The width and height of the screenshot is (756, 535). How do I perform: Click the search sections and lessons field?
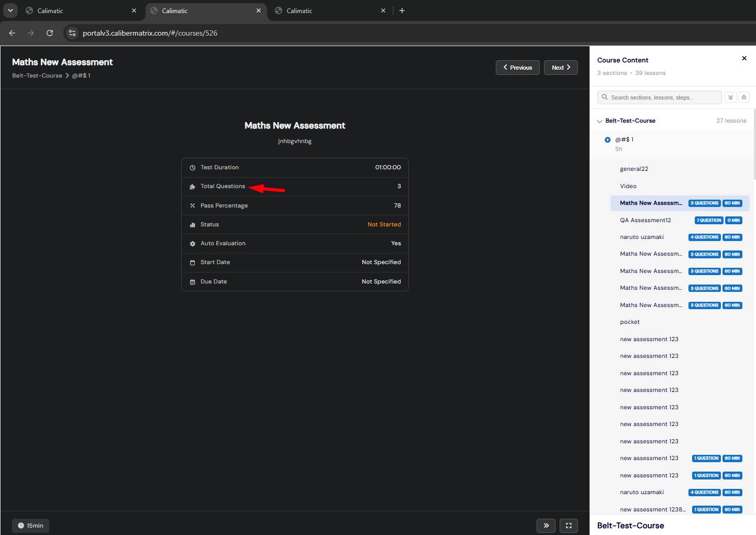pyautogui.click(x=660, y=97)
